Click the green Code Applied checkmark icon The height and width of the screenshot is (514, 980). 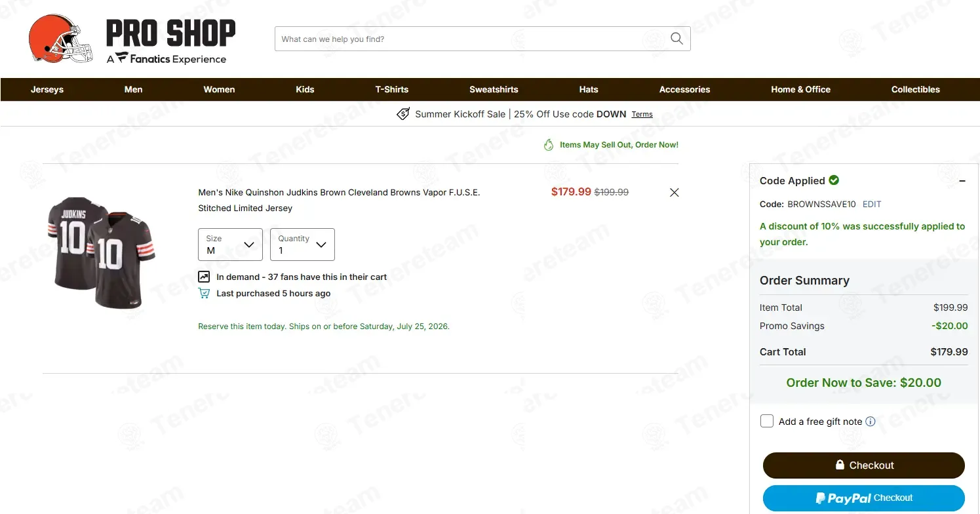pyautogui.click(x=834, y=180)
